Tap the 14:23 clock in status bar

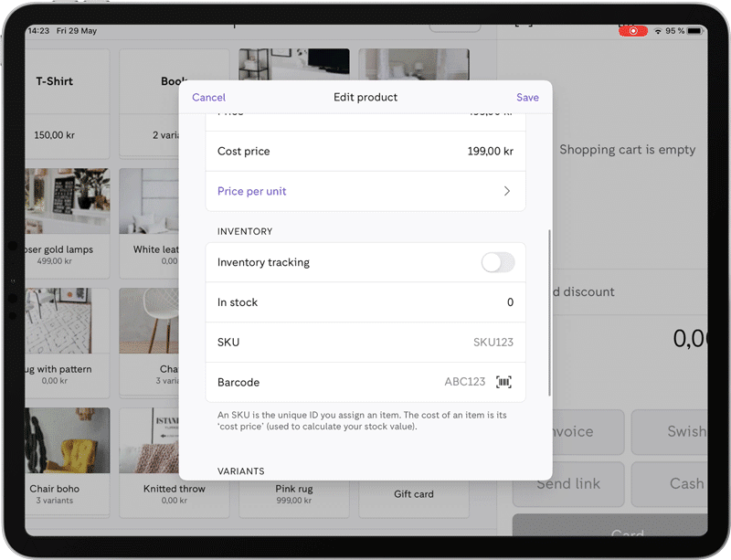pos(38,31)
